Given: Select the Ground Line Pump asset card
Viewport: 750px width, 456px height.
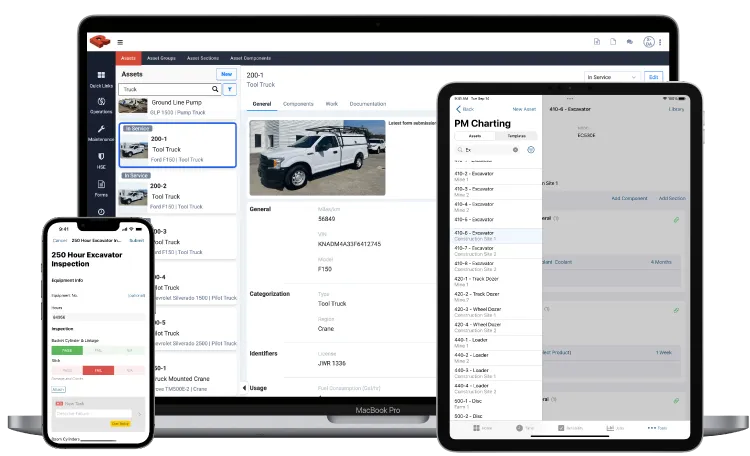Looking at the screenshot, I should pos(177,107).
